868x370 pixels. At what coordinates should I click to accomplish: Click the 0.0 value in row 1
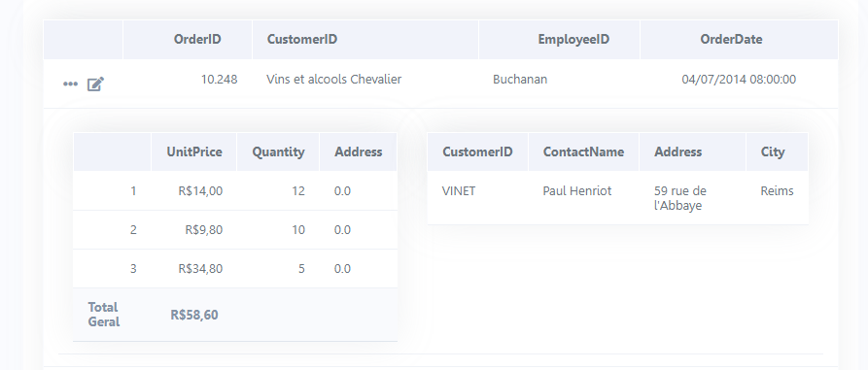pos(343,191)
